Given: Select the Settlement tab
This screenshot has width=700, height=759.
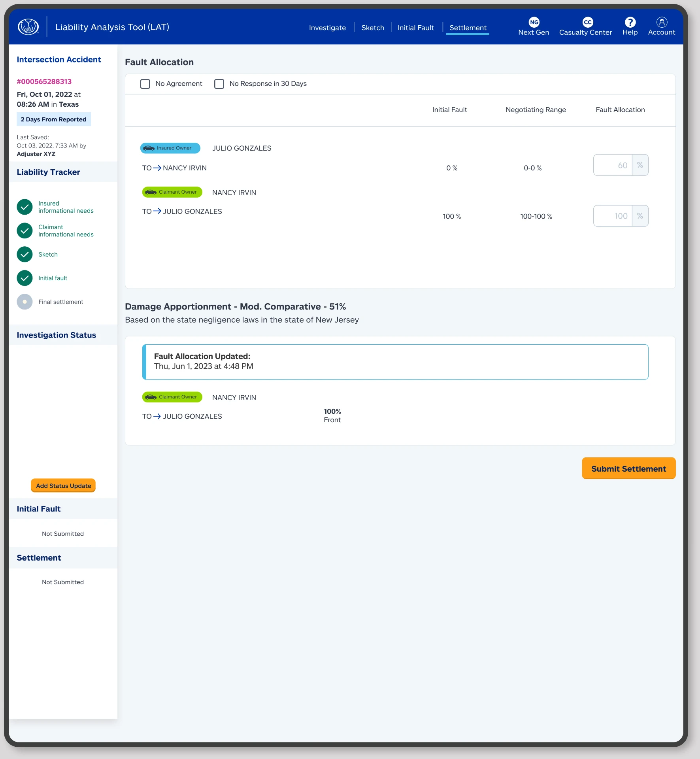Looking at the screenshot, I should click(x=468, y=28).
